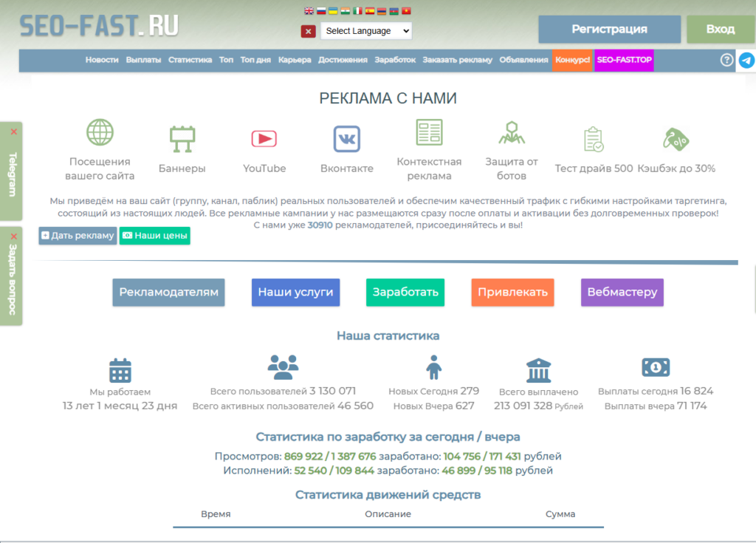Open the Новости menu item
The height and width of the screenshot is (543, 756).
pyautogui.click(x=102, y=60)
